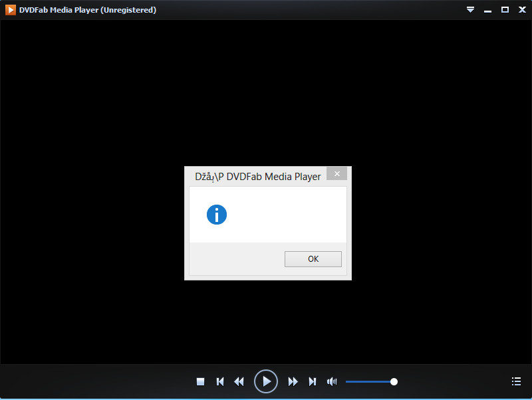Click the volume slider handle
Image resolution: width=532 pixels, height=400 pixels.
[x=394, y=381]
